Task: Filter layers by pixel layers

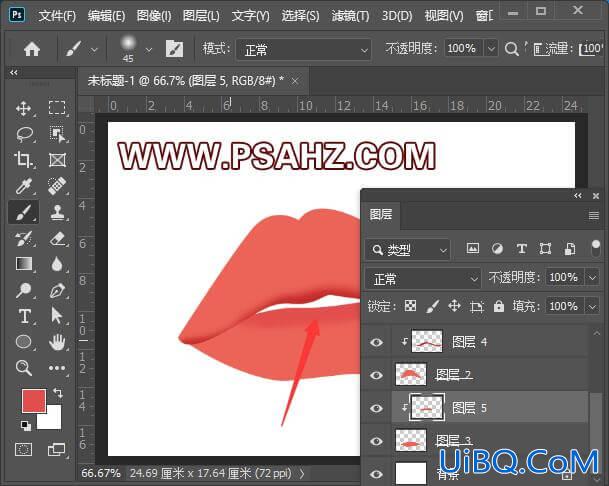Action: pos(473,249)
